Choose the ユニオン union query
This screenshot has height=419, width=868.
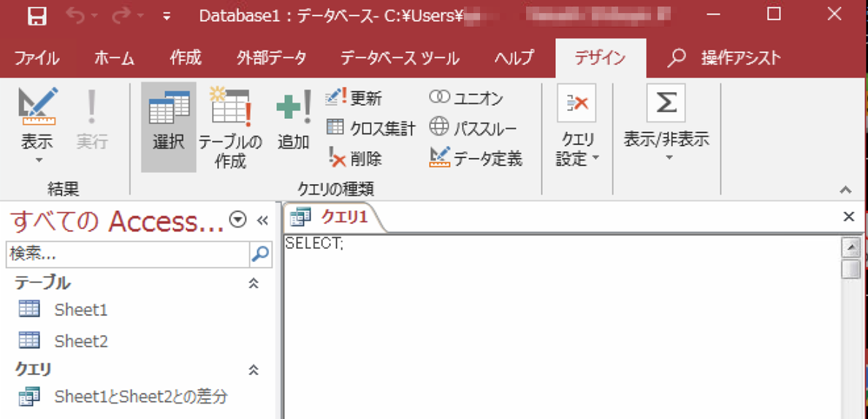tap(466, 99)
